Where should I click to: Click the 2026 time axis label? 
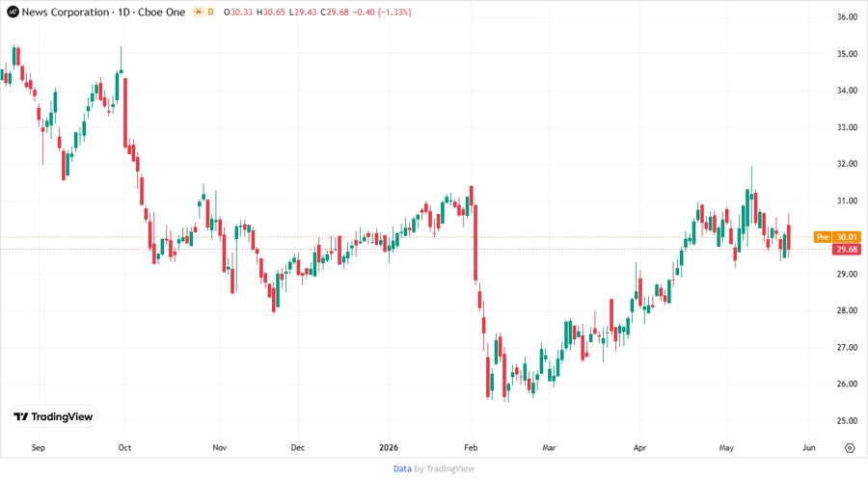(389, 448)
